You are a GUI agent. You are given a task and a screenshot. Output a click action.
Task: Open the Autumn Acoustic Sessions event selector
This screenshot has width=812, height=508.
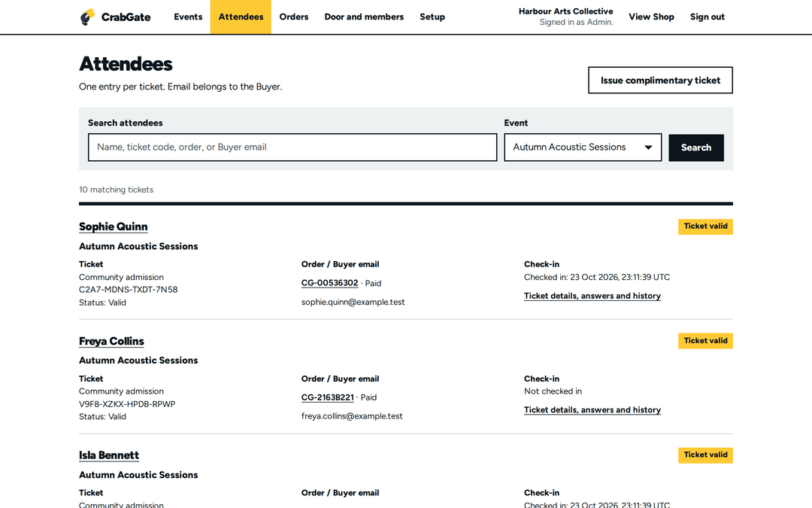583,148
